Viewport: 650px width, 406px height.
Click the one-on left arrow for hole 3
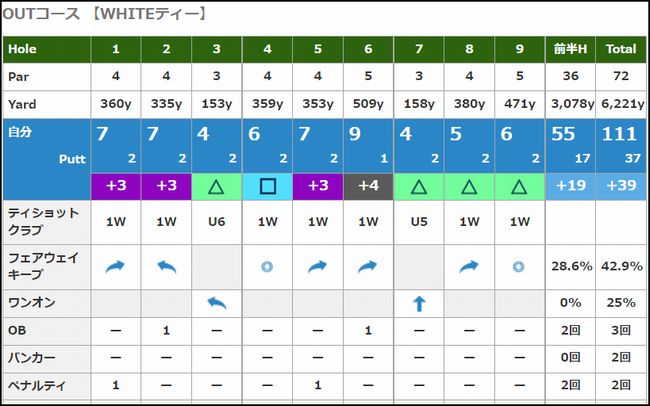(x=217, y=304)
